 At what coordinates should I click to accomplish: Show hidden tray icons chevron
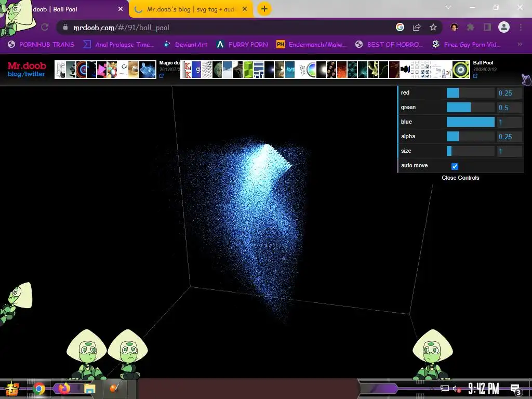point(432,389)
